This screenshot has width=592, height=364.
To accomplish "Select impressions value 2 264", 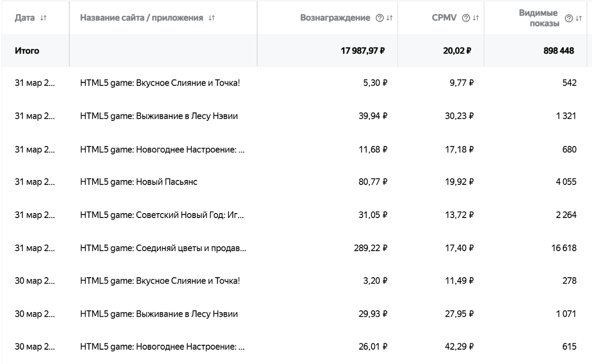I will coord(566,215).
